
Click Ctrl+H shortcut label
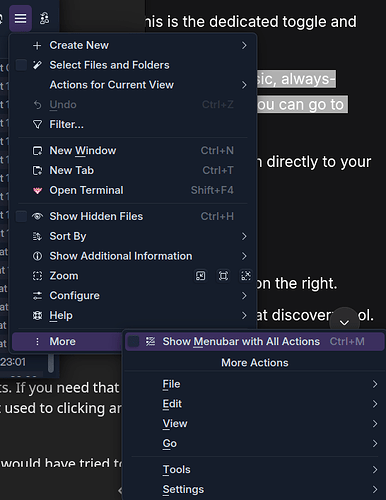217,217
